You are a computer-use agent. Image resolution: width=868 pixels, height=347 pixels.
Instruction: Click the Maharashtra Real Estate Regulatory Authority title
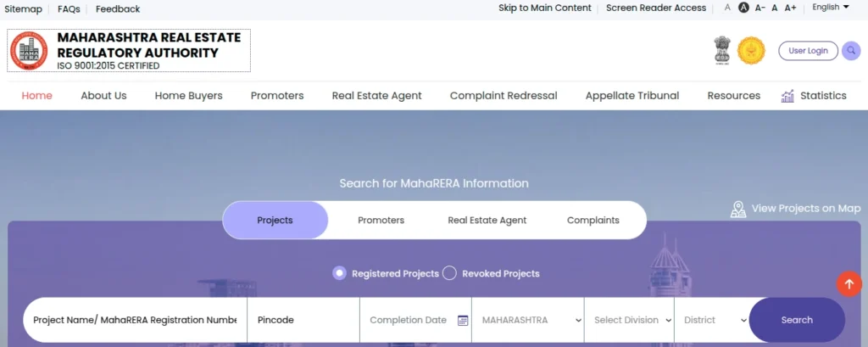pyautogui.click(x=149, y=45)
